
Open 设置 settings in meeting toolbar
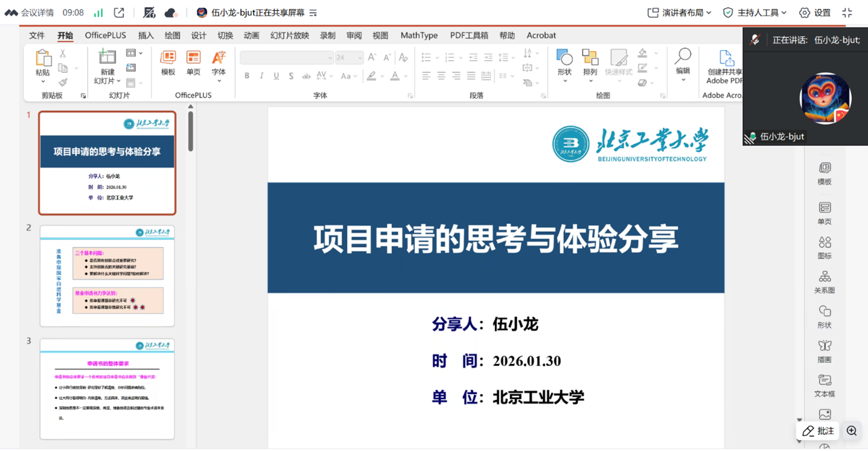click(x=815, y=13)
